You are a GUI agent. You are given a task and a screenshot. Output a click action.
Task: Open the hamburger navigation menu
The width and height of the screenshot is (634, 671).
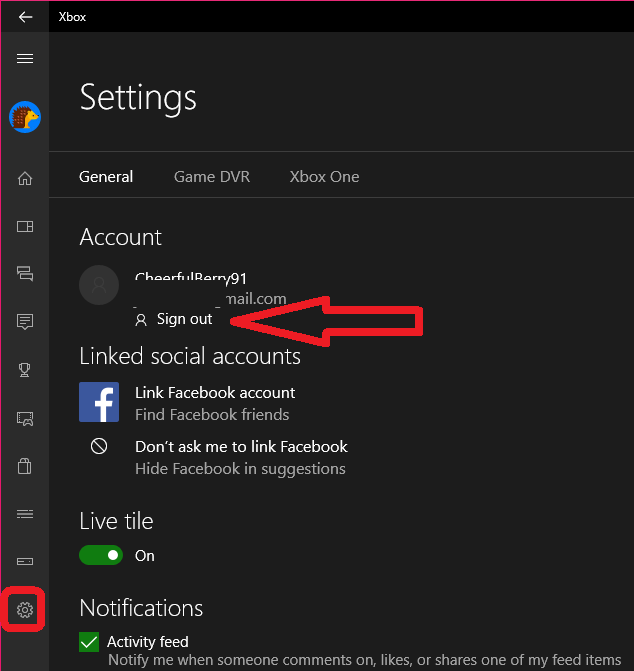point(25,58)
